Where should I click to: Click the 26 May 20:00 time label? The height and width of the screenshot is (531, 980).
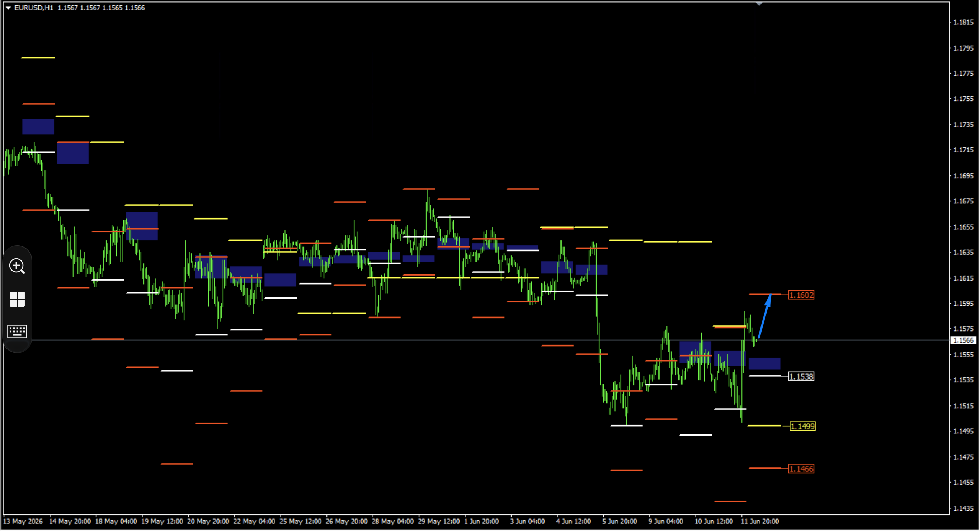[x=347, y=521]
